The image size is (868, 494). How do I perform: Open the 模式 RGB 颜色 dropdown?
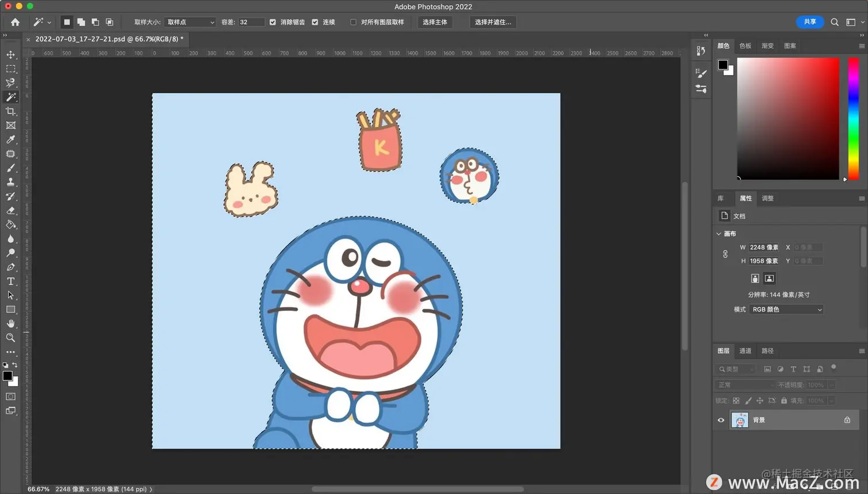(x=786, y=309)
